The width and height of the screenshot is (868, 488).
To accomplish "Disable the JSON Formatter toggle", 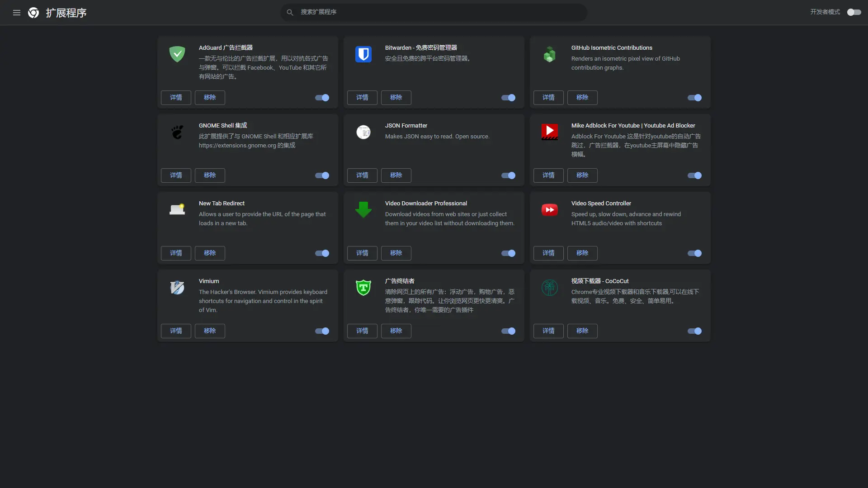I will (x=509, y=175).
